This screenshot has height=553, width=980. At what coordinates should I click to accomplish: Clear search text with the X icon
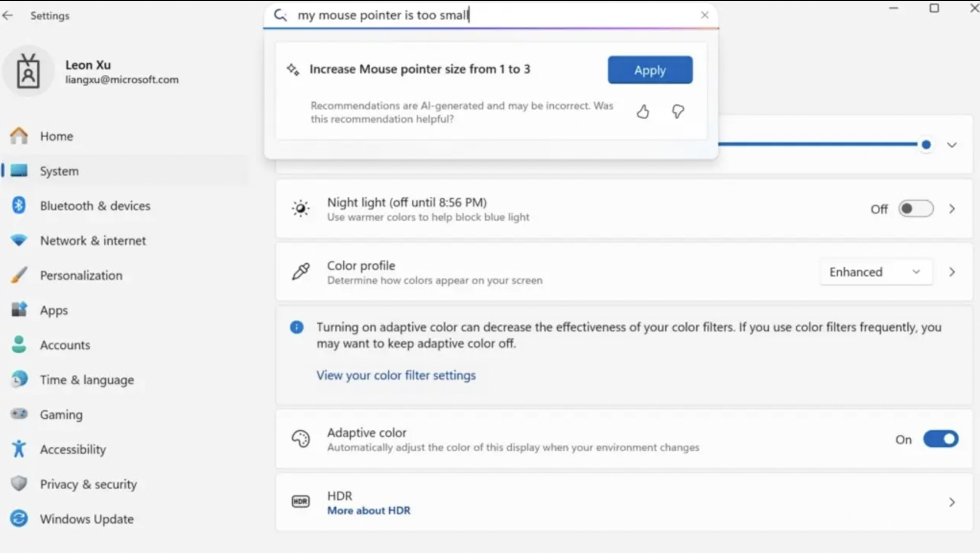tap(704, 15)
